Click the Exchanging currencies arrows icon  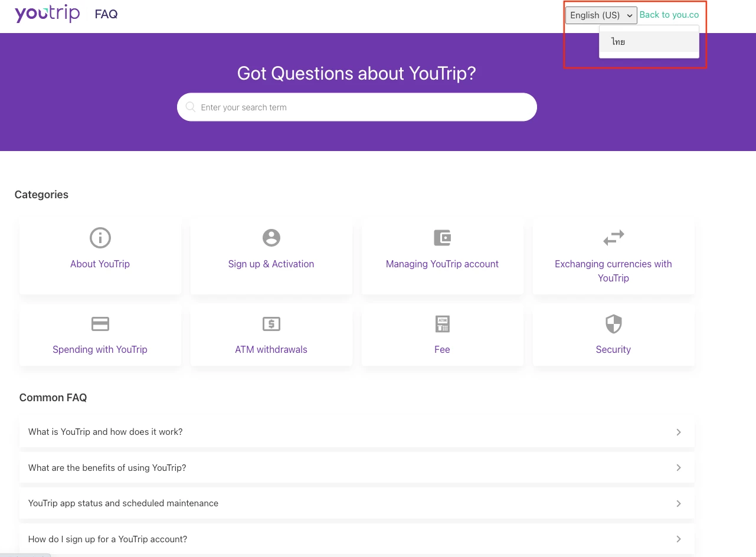[x=614, y=238]
